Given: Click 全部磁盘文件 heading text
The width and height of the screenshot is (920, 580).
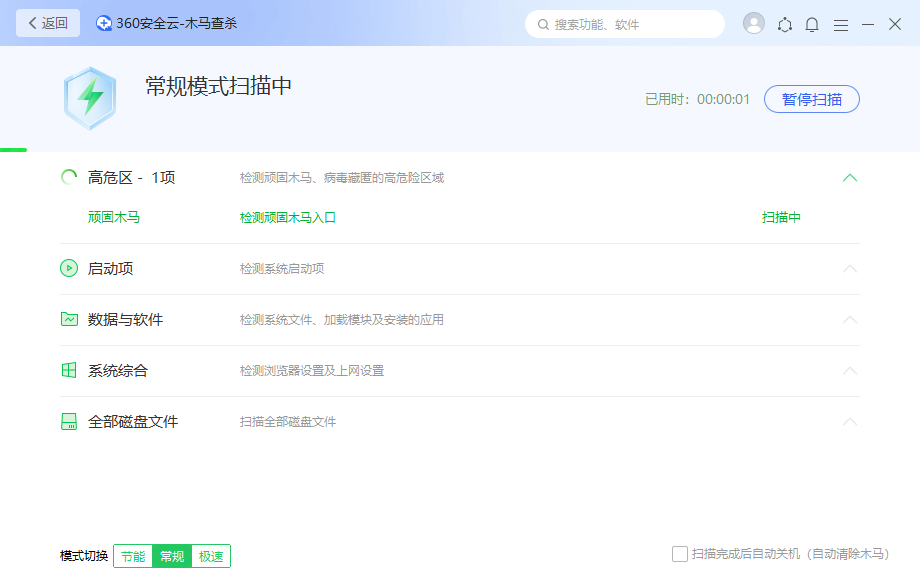Looking at the screenshot, I should (133, 422).
